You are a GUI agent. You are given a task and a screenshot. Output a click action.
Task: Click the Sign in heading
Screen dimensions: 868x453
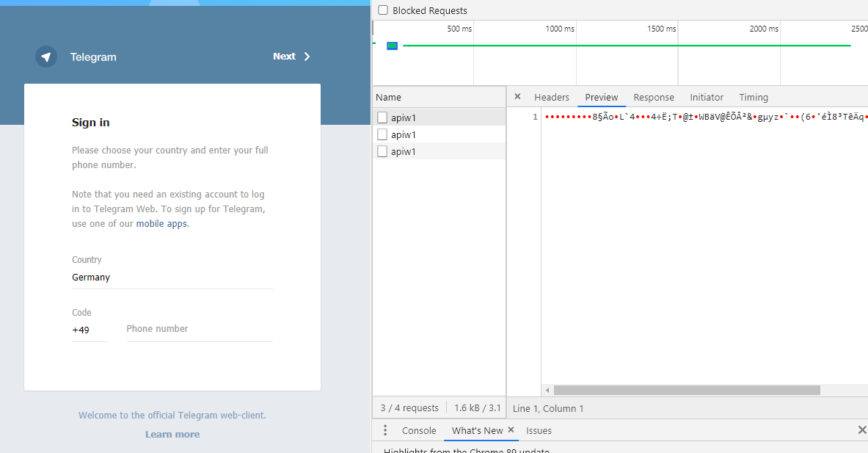click(91, 123)
